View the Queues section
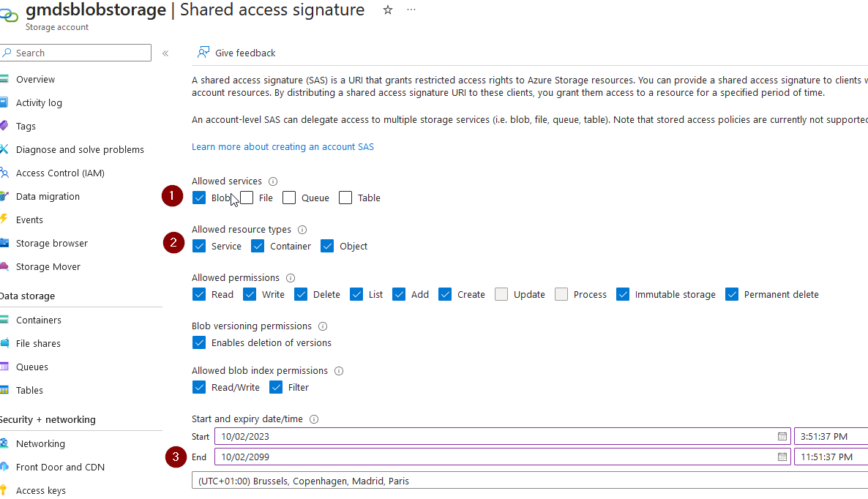Viewport: 868px width, 499px height. tap(32, 367)
